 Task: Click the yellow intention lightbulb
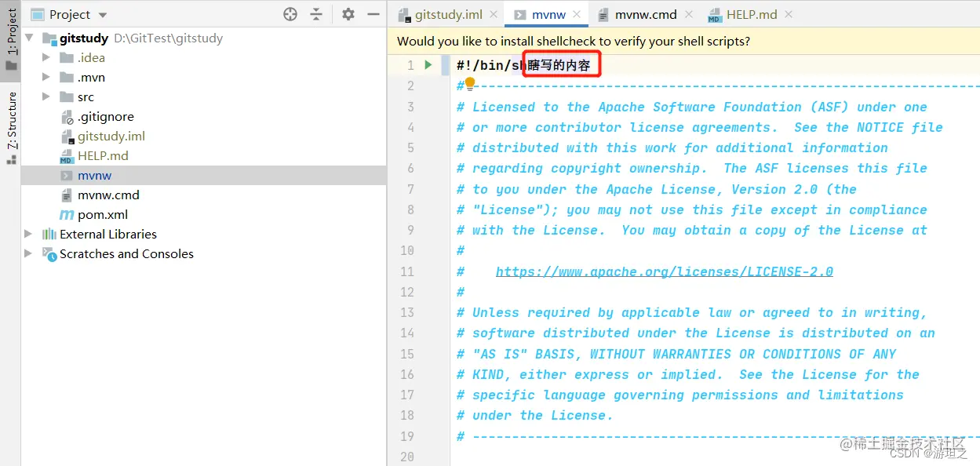pos(470,82)
